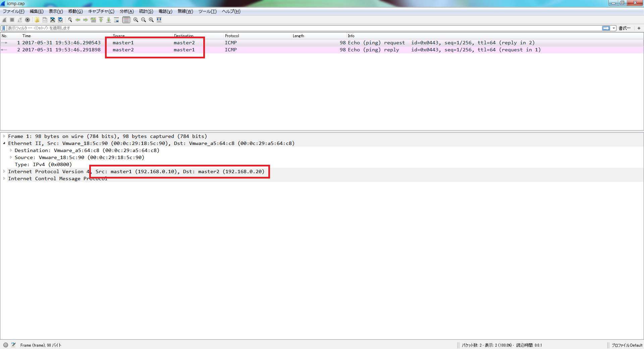Image resolution: width=644 pixels, height=349 pixels.
Task: Click the + button to add a filter
Action: [639, 28]
